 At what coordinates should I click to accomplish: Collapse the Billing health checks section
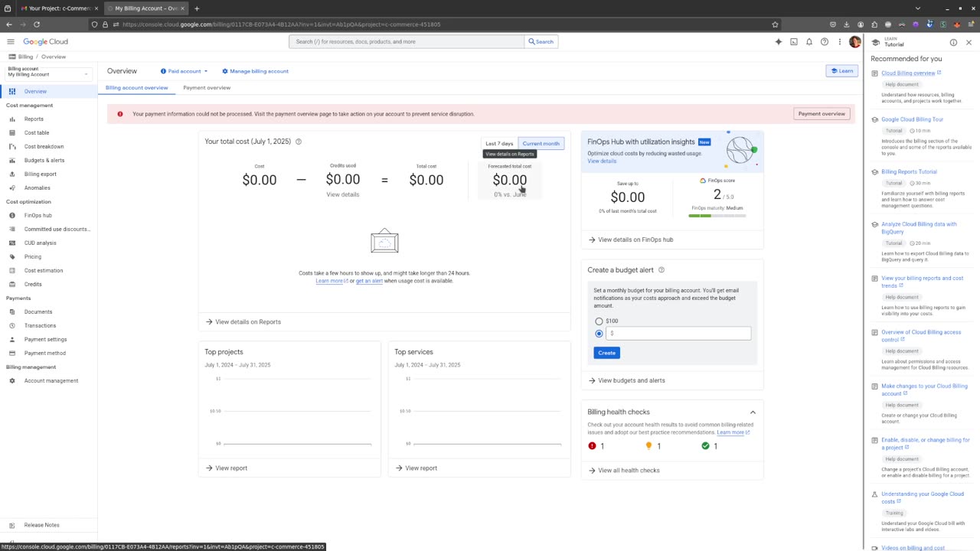click(x=753, y=412)
